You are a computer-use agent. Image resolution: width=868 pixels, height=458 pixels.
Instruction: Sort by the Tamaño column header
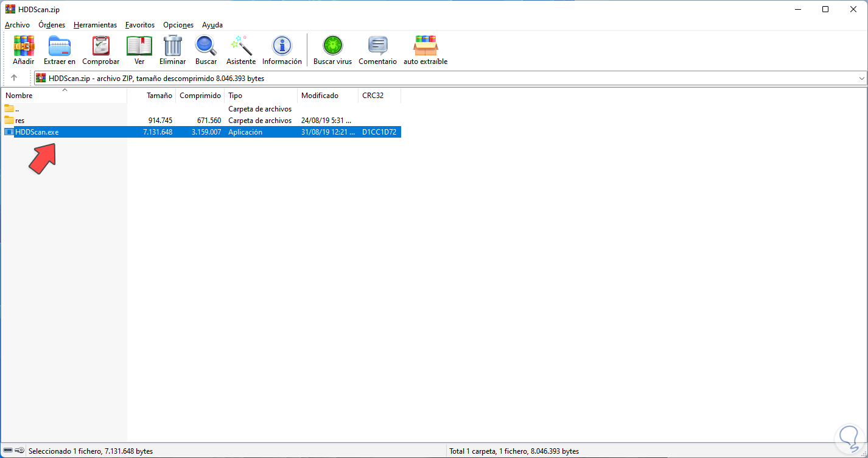151,96
